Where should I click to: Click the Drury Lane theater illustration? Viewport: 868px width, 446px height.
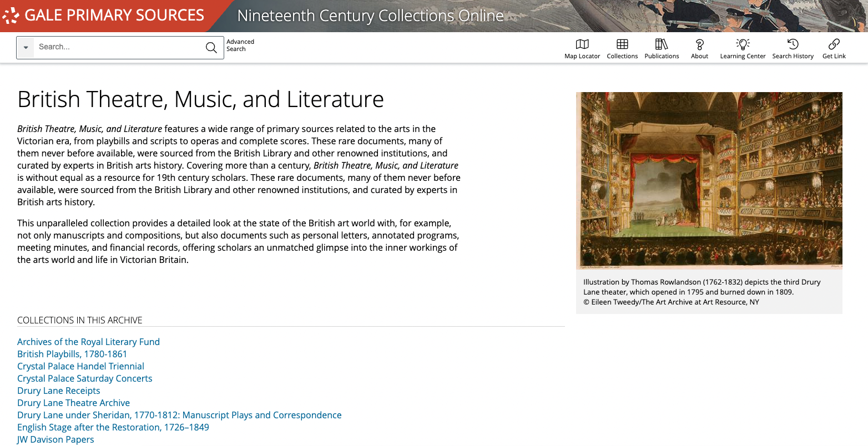pos(709,181)
